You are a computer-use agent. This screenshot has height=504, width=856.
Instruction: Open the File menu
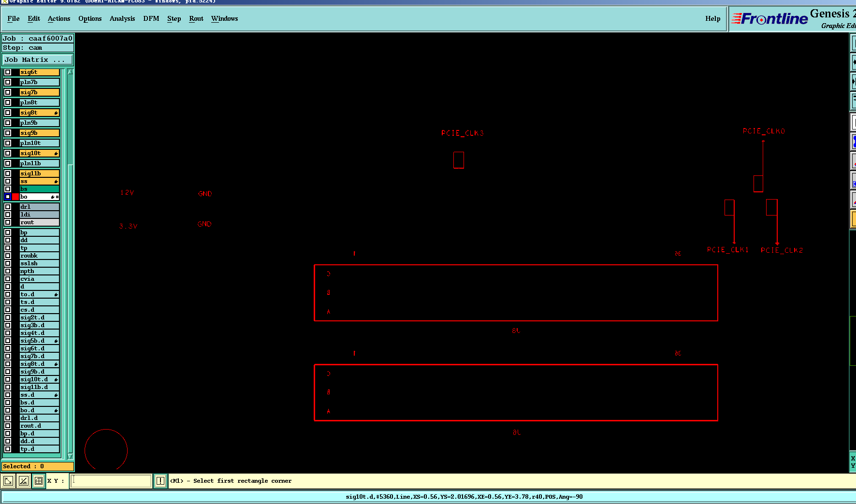tap(14, 19)
